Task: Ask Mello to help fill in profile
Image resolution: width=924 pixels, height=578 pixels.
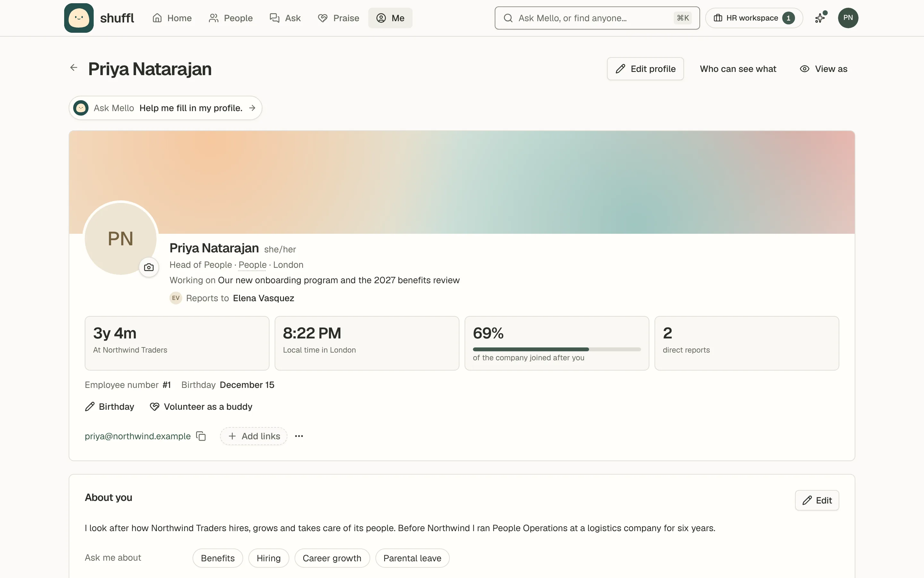Action: (165, 108)
